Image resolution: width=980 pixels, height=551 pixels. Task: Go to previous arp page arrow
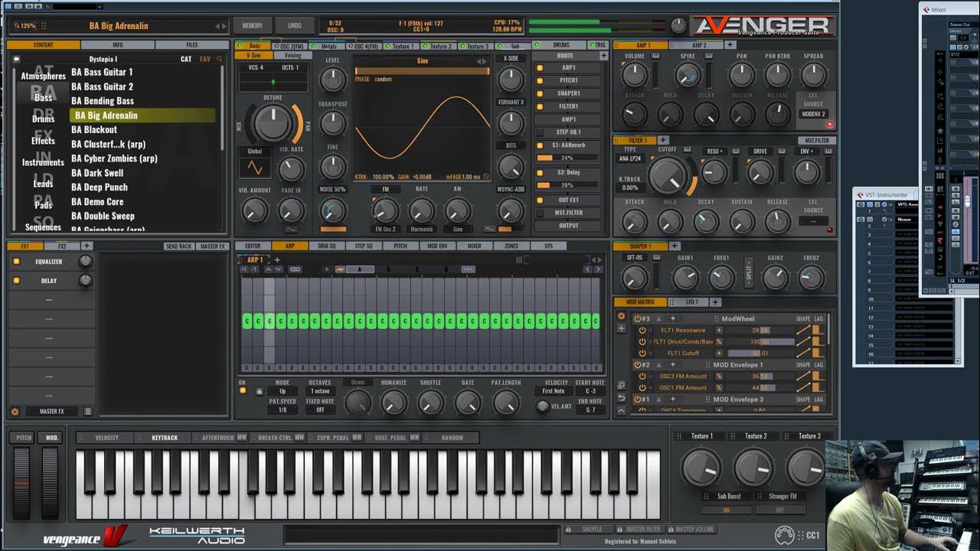pyautogui.click(x=588, y=269)
